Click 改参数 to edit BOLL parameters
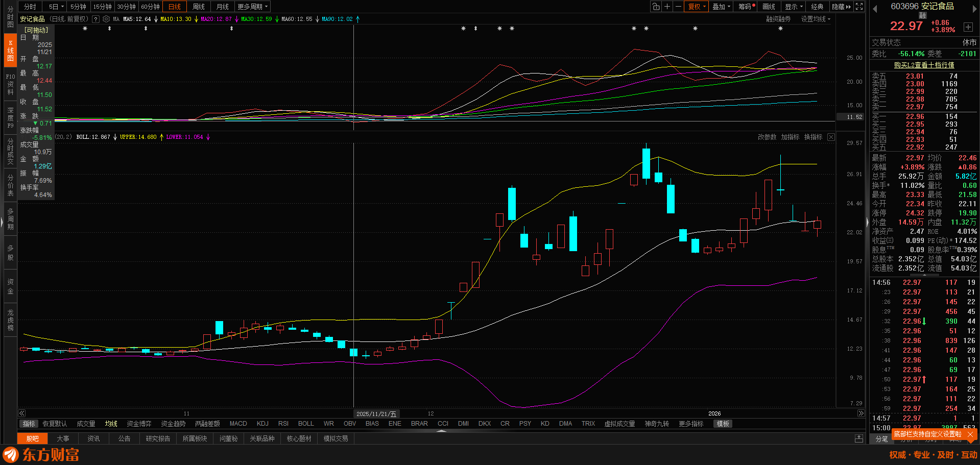The width and height of the screenshot is (980, 465). pyautogui.click(x=767, y=137)
